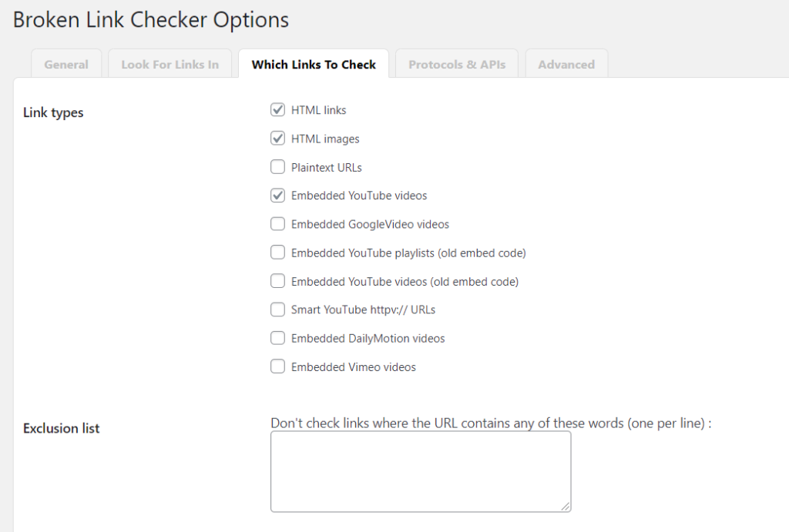This screenshot has width=789, height=532.
Task: Enable Embedded YouTube playlists (old embed code)
Action: (277, 253)
